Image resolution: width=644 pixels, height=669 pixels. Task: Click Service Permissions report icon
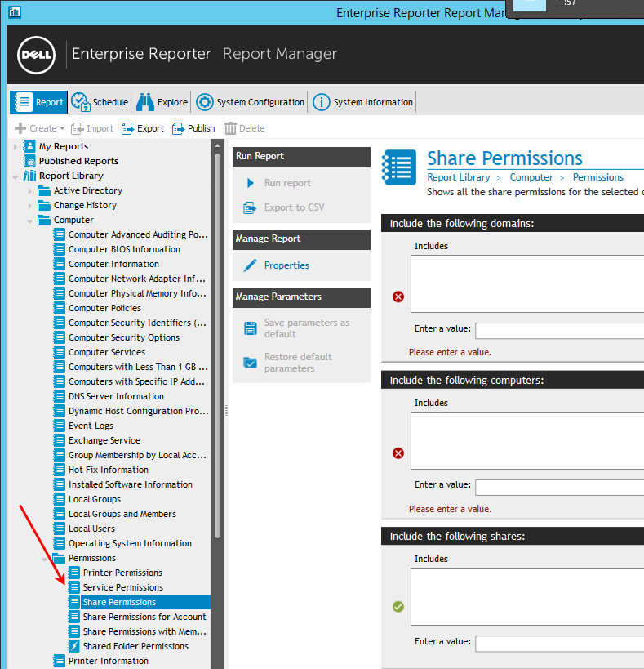pyautogui.click(x=74, y=587)
